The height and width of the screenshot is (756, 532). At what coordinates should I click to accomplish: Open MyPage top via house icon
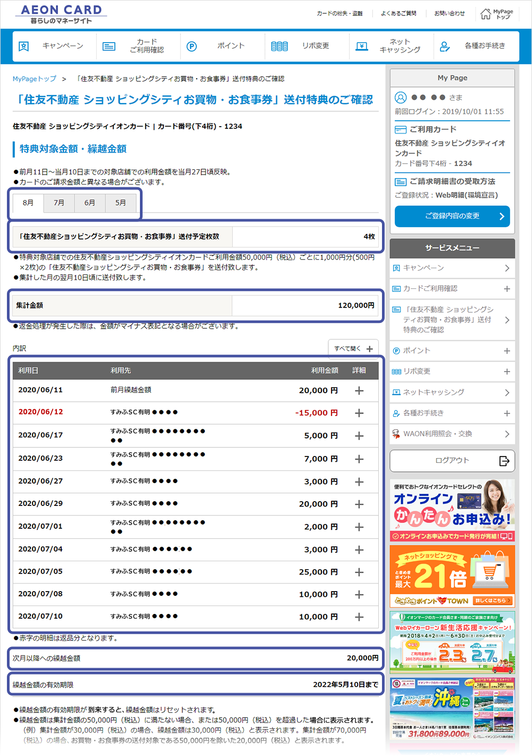486,14
